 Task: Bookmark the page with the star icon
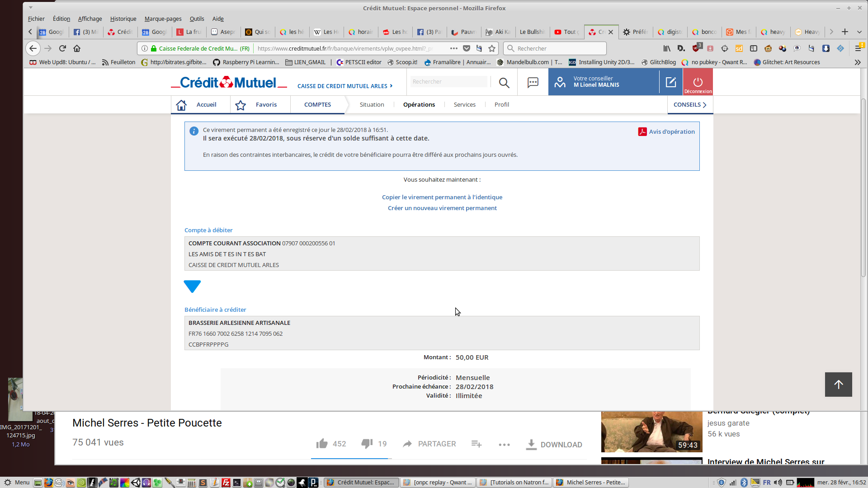click(492, 48)
